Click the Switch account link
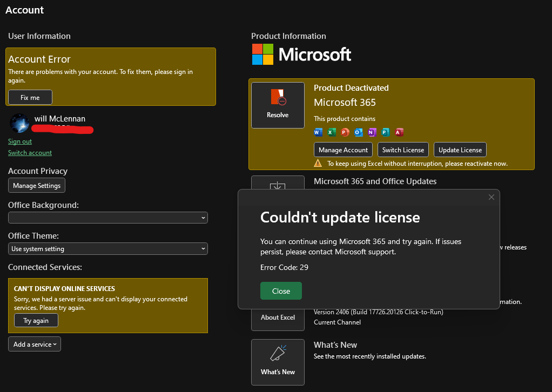 pyautogui.click(x=30, y=153)
